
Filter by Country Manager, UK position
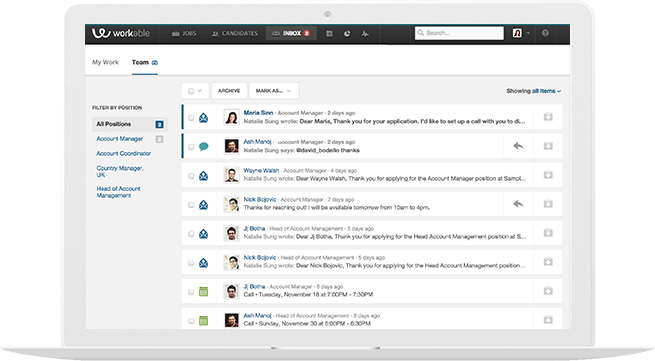(120, 171)
